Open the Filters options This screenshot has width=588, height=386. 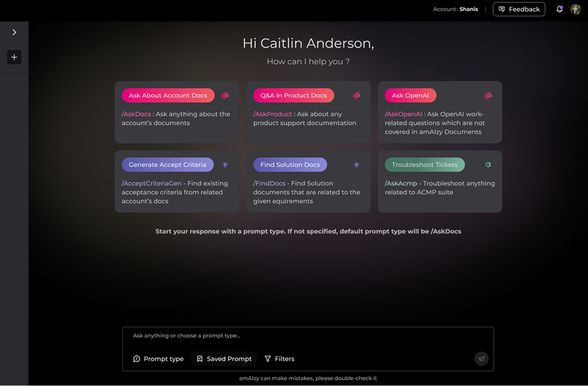(279, 359)
